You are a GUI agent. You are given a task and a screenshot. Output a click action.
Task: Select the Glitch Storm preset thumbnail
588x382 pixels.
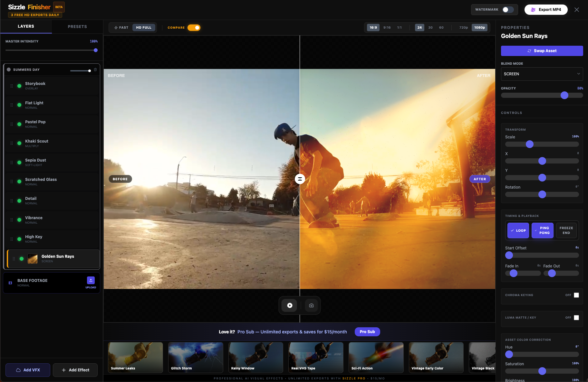click(196, 357)
